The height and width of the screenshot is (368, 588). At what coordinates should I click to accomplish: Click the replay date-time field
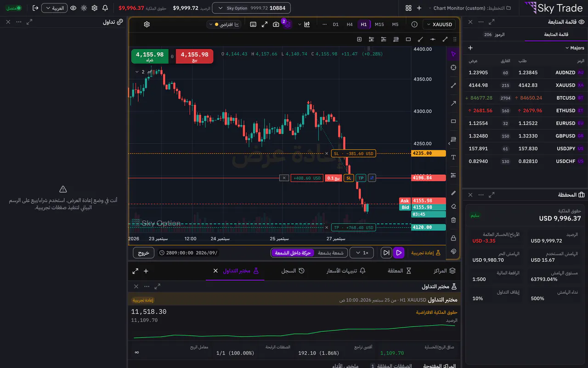coord(189,253)
